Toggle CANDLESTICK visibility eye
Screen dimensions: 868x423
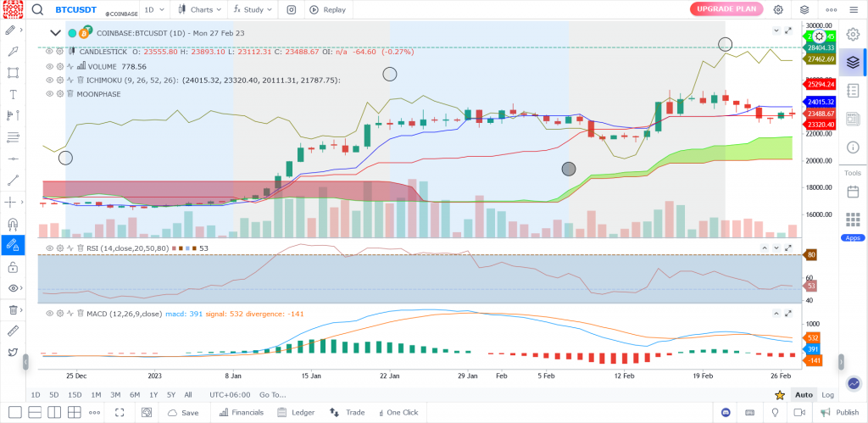[49, 52]
